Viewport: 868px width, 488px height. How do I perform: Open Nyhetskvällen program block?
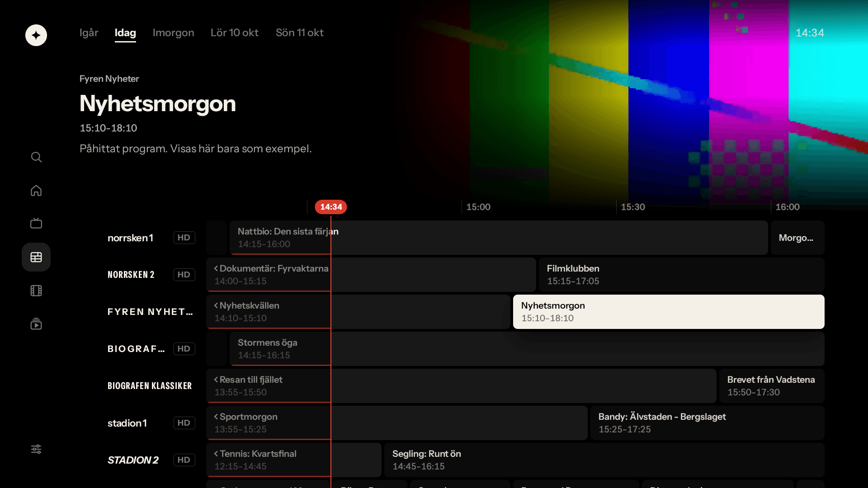pyautogui.click(x=359, y=312)
